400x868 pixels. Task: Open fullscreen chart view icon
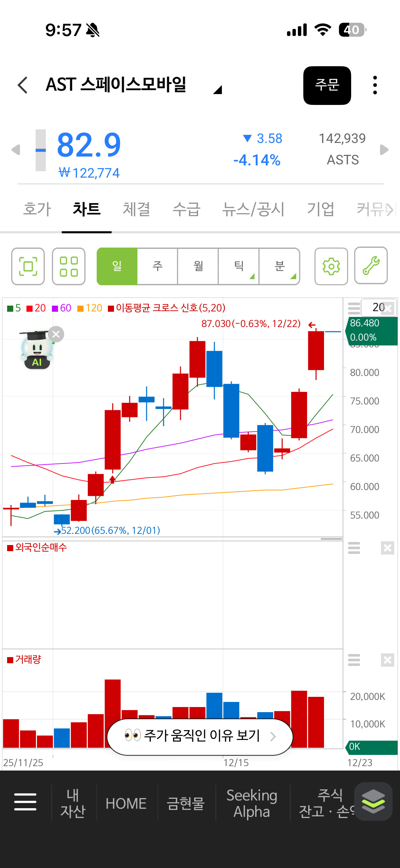(28, 266)
